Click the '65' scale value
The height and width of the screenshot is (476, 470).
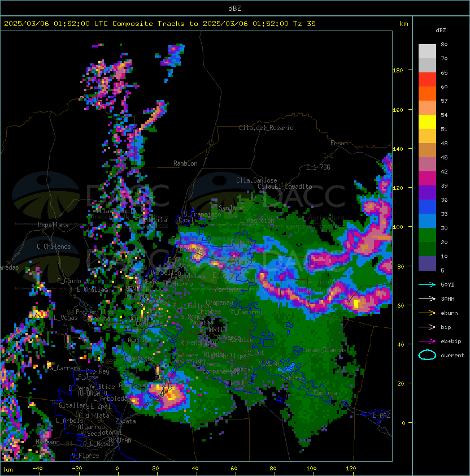pyautogui.click(x=444, y=72)
